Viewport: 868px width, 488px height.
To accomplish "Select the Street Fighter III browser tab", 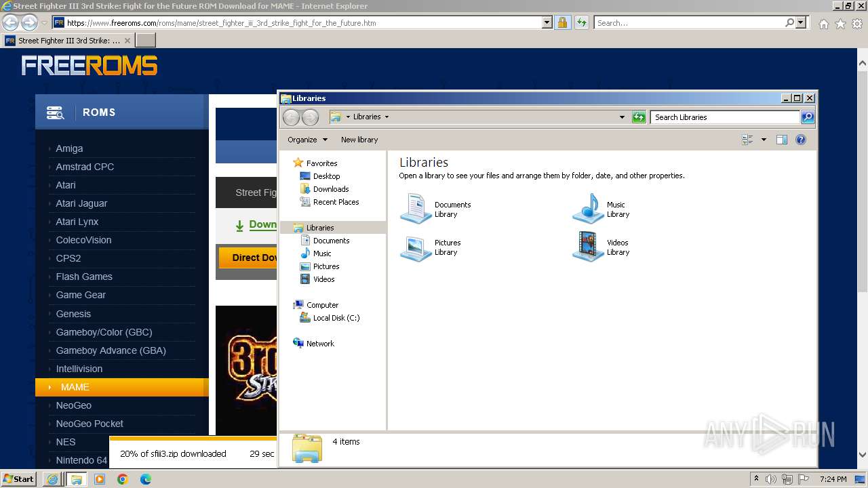I will [68, 41].
